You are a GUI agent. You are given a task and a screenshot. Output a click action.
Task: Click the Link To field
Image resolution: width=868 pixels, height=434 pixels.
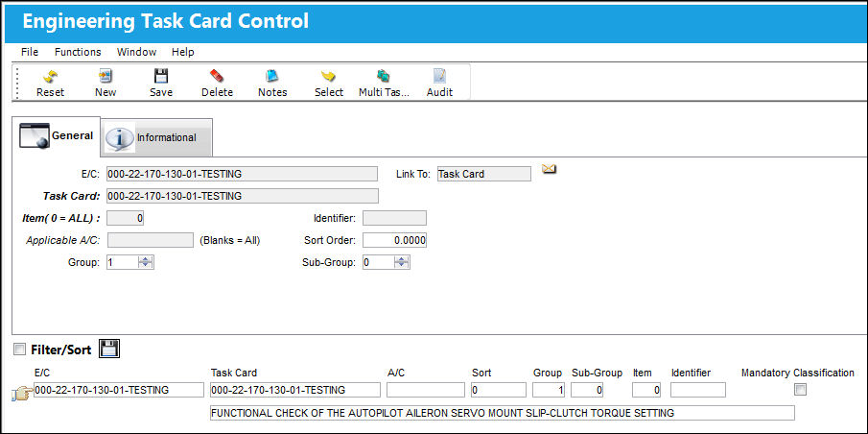point(483,174)
